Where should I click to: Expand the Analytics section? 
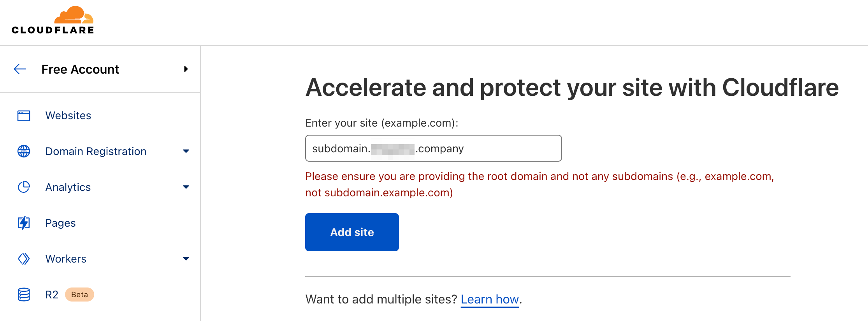pos(186,187)
